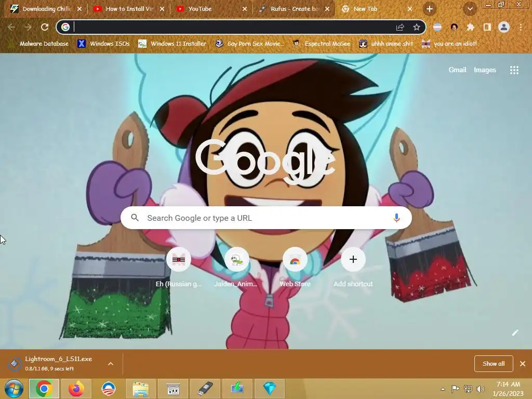Screen dimensions: 532x399
Task: Open the green download arrow taskbar app
Action: [x=237, y=389]
